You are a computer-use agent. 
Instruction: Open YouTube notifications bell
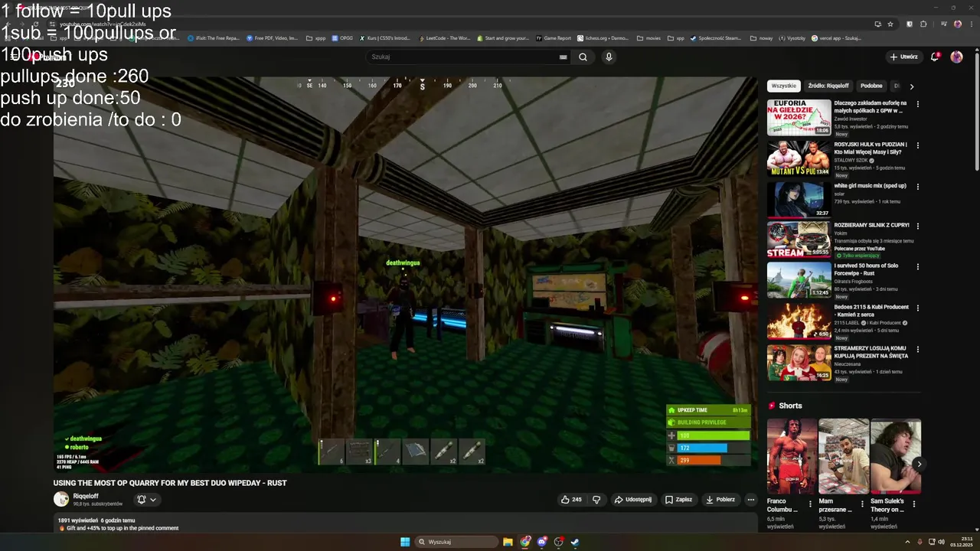[934, 57]
